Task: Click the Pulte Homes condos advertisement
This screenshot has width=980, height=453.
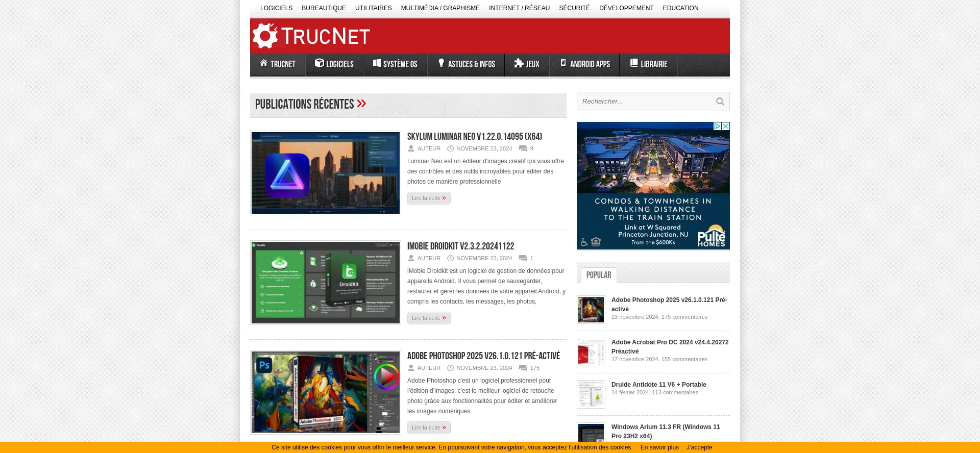Action: (x=653, y=186)
